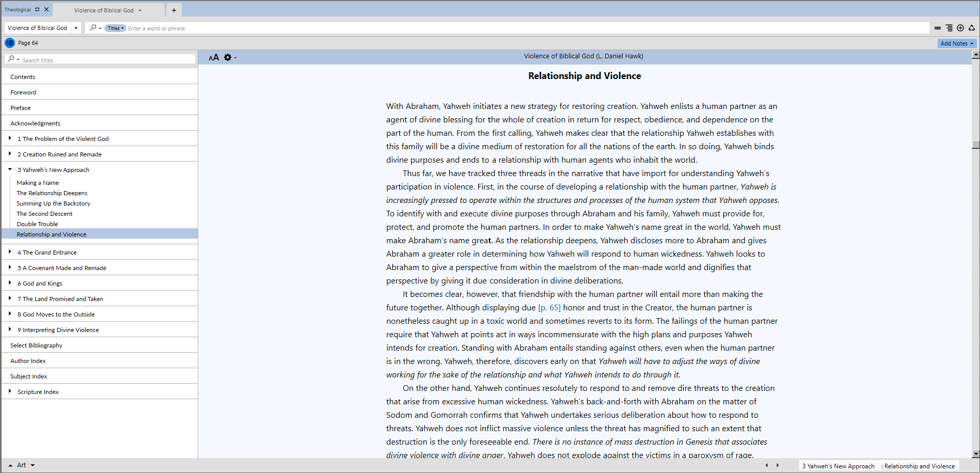This screenshot has width=980, height=473.
Task: Open the book selector dropdown arrow
Action: pyautogui.click(x=76, y=28)
